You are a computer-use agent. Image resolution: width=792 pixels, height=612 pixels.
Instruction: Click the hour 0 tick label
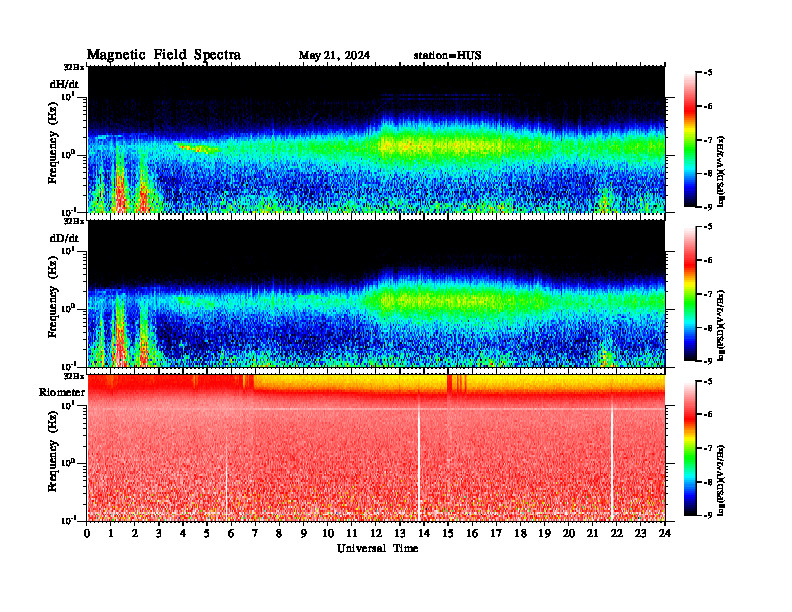(87, 533)
